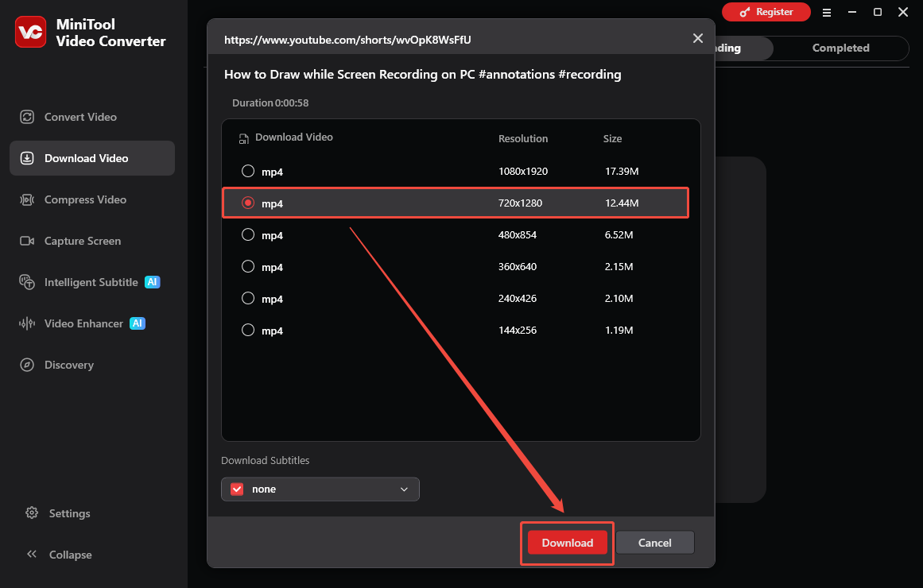The height and width of the screenshot is (588, 923).
Task: Open the Download Video menu item
Action: 92,158
